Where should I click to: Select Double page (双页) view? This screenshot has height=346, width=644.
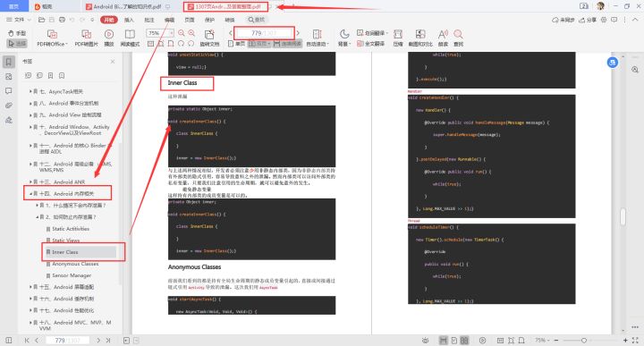click(x=259, y=44)
